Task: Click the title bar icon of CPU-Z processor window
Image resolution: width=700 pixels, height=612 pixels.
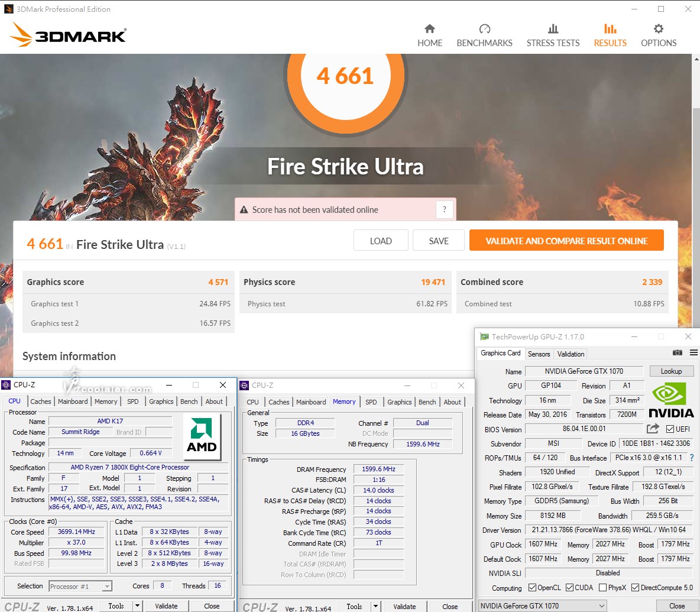Action: coord(6,385)
